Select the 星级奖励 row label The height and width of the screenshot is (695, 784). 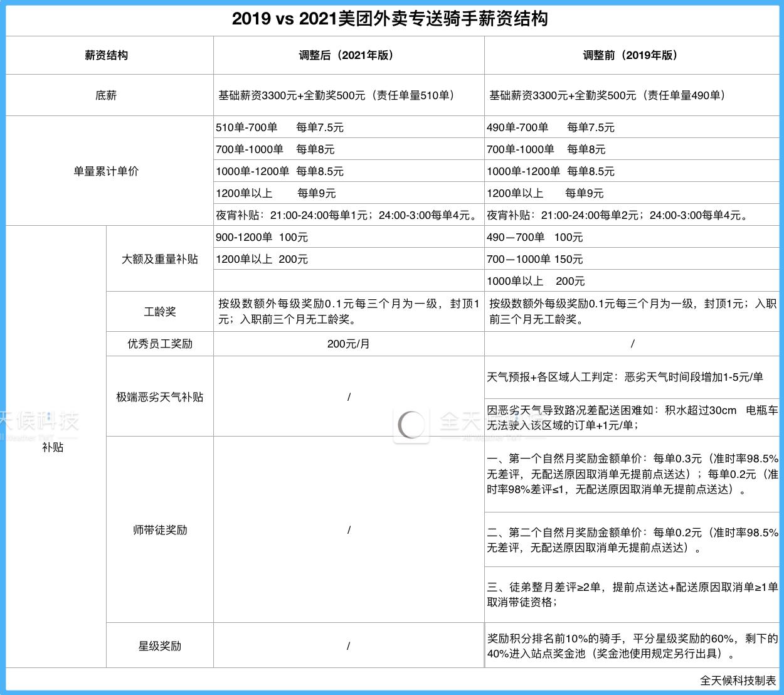[x=159, y=645]
